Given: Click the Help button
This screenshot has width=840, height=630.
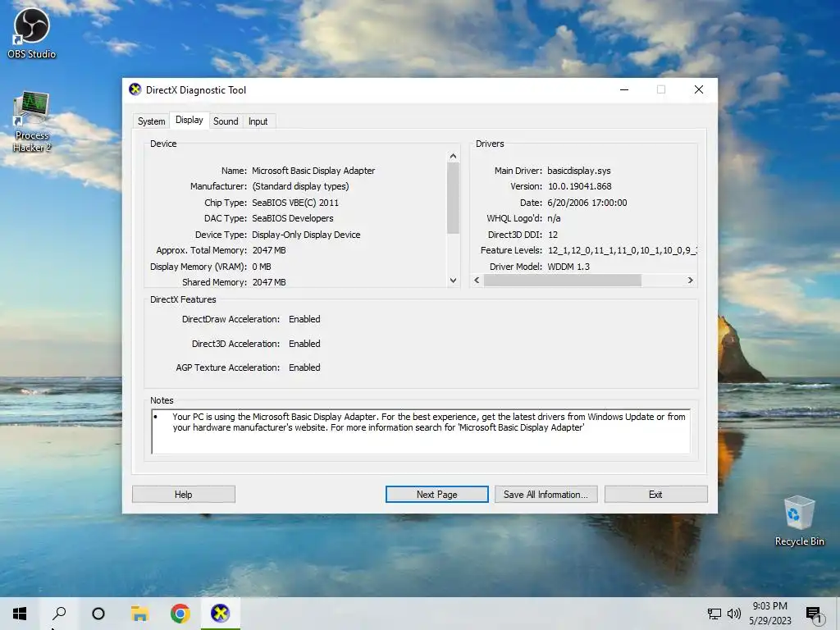Looking at the screenshot, I should click(x=183, y=495).
